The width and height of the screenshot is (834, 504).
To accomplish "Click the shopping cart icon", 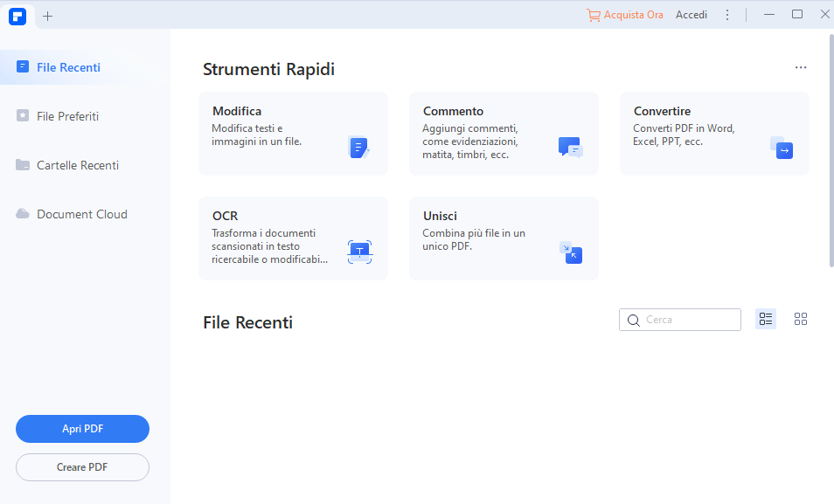I will pyautogui.click(x=593, y=15).
